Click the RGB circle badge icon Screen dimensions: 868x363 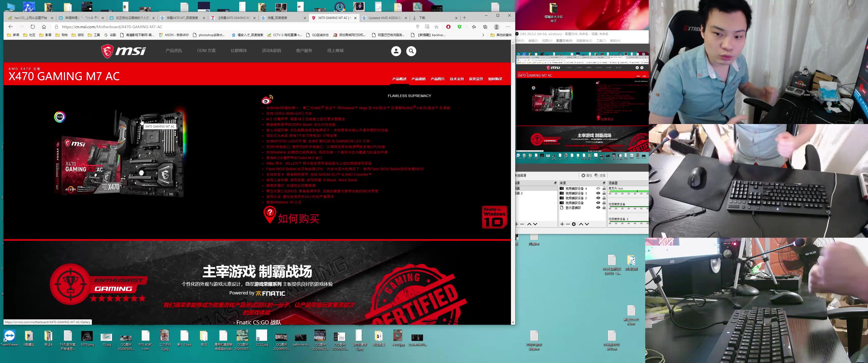click(x=60, y=117)
